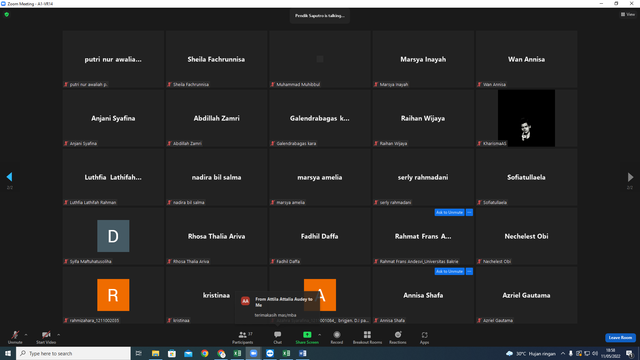Viewport: 640px width, 360px height.
Task: Go to next gallery page arrow
Action: point(630,177)
